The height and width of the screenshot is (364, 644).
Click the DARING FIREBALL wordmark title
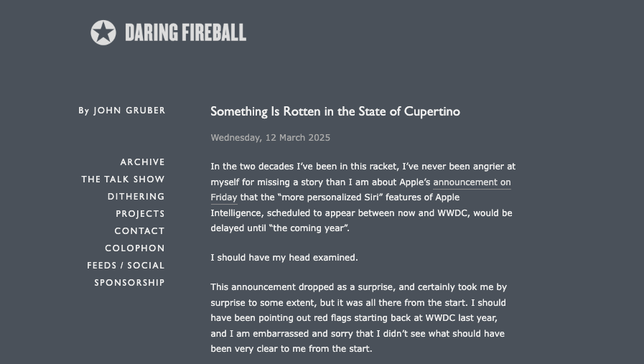[x=186, y=33]
